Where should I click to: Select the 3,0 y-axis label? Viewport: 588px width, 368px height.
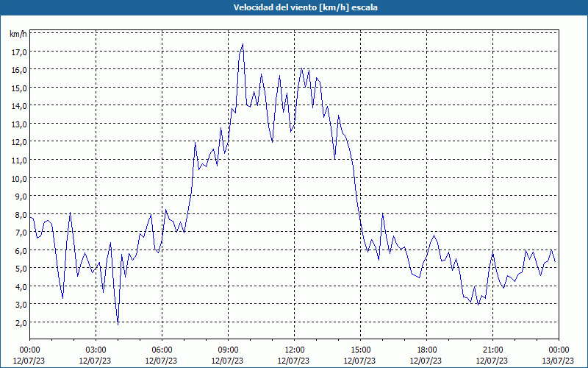(21, 305)
